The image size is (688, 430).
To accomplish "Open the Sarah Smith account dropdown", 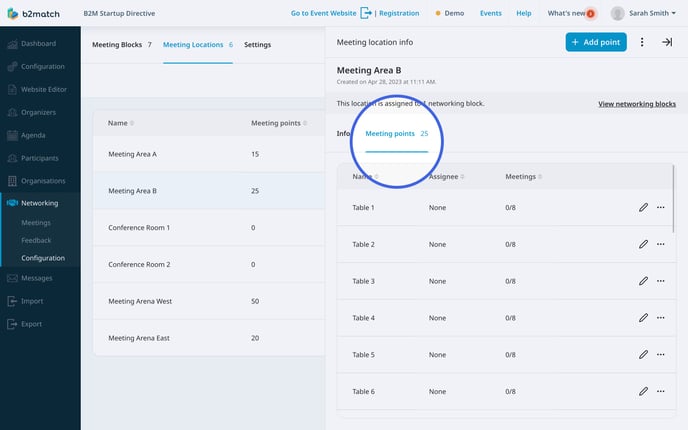I will coord(652,14).
